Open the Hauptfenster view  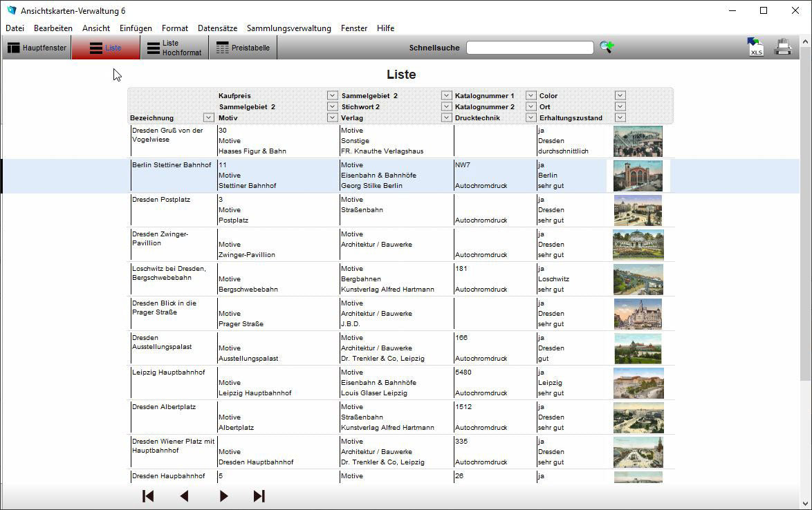click(x=37, y=48)
